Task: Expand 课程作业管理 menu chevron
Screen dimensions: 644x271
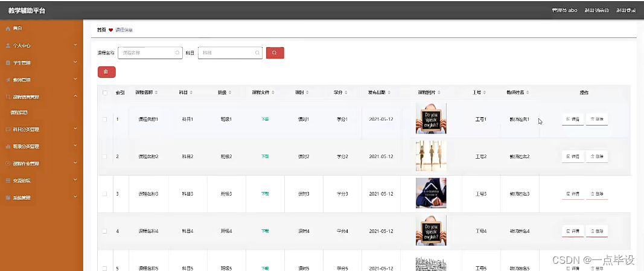Action: (75, 162)
